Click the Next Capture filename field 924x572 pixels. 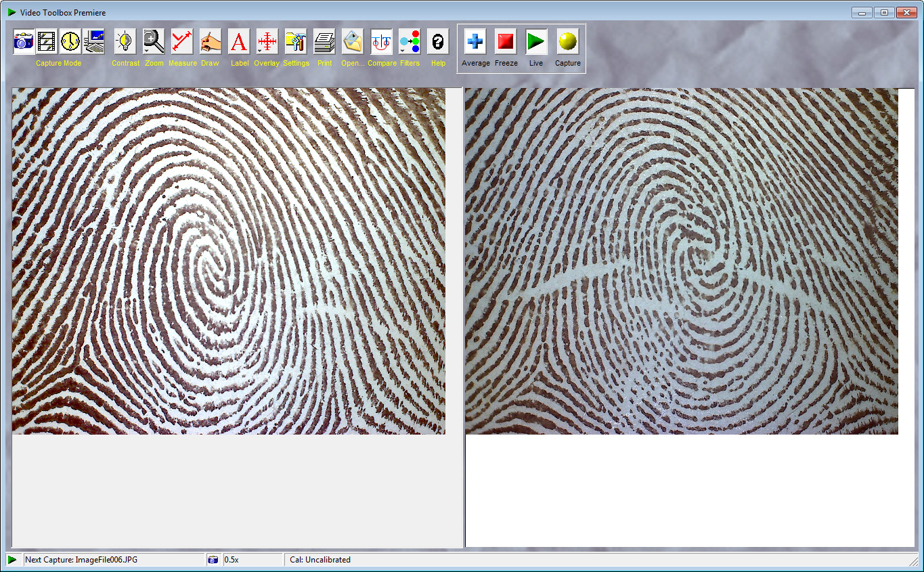[x=114, y=560]
